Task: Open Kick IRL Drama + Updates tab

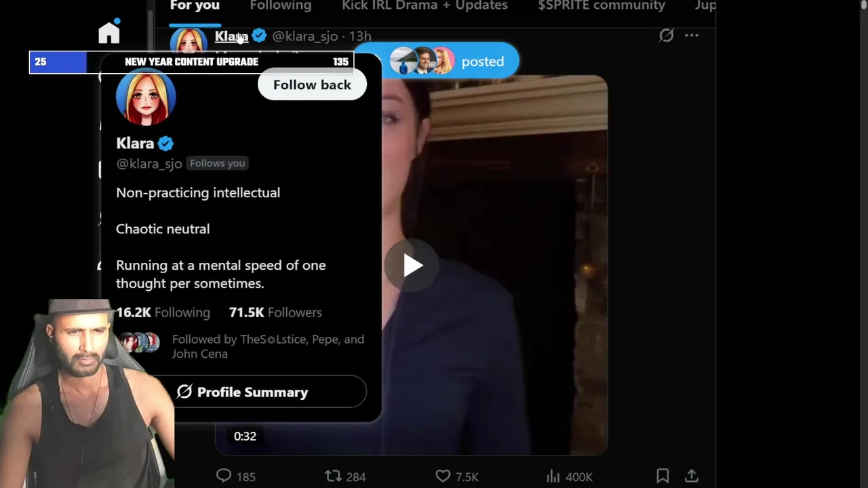Action: pyautogui.click(x=425, y=6)
